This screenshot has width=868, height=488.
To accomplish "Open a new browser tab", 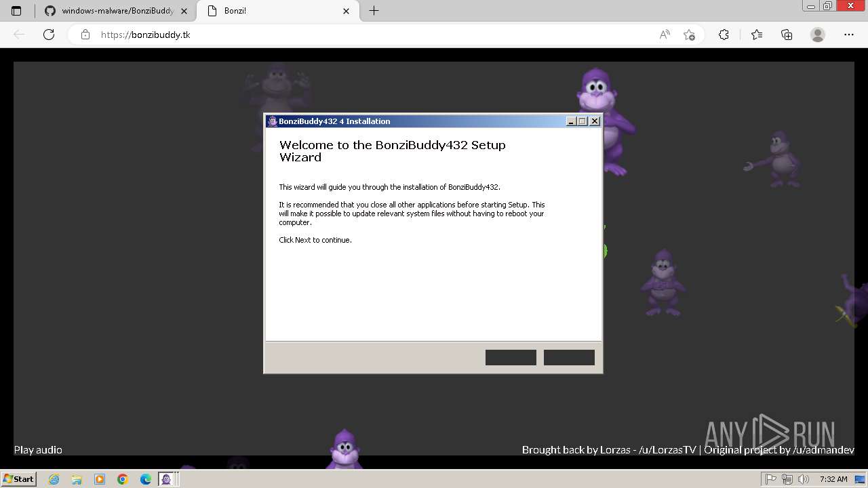I will (x=374, y=11).
